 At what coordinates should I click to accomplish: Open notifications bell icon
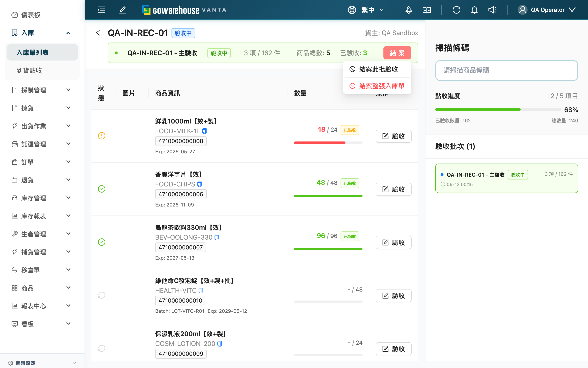[474, 10]
